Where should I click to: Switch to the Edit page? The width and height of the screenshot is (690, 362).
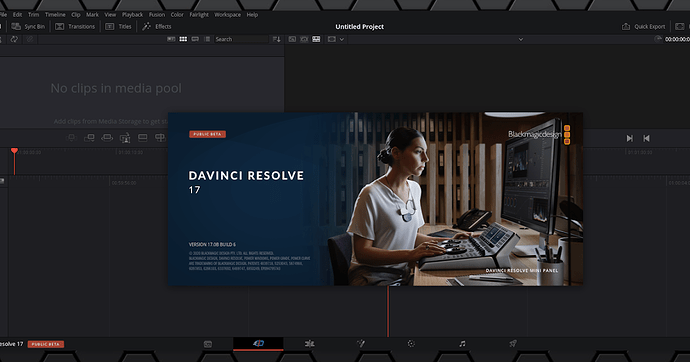click(309, 344)
